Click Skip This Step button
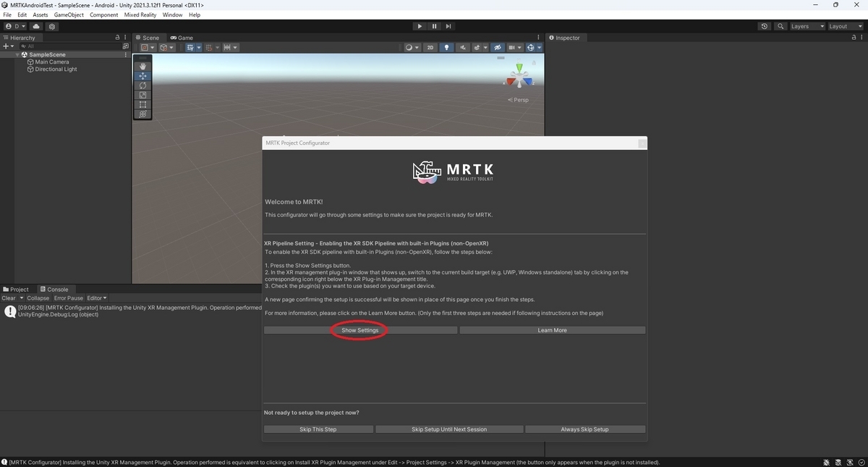 (x=318, y=429)
